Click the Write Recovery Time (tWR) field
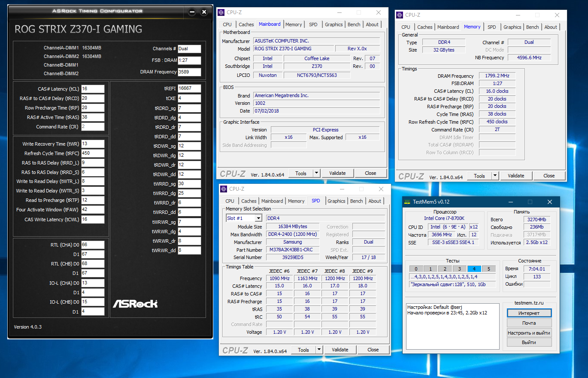The height and width of the screenshot is (378, 588). tap(93, 144)
